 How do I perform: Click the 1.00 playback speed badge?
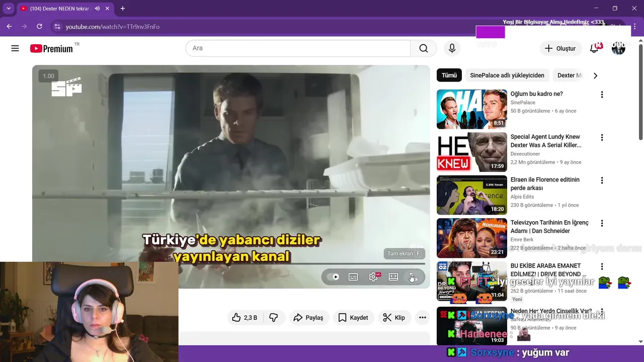pos(49,76)
